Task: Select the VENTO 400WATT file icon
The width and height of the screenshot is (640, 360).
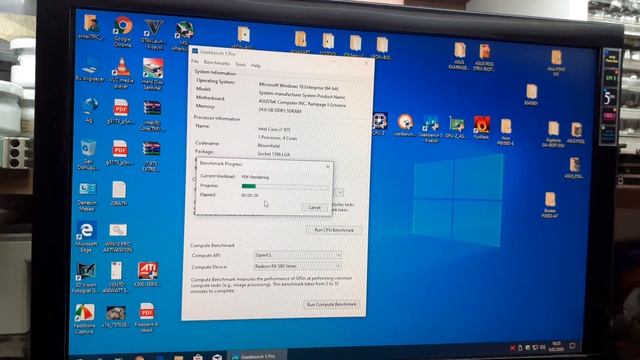Action: point(116,278)
